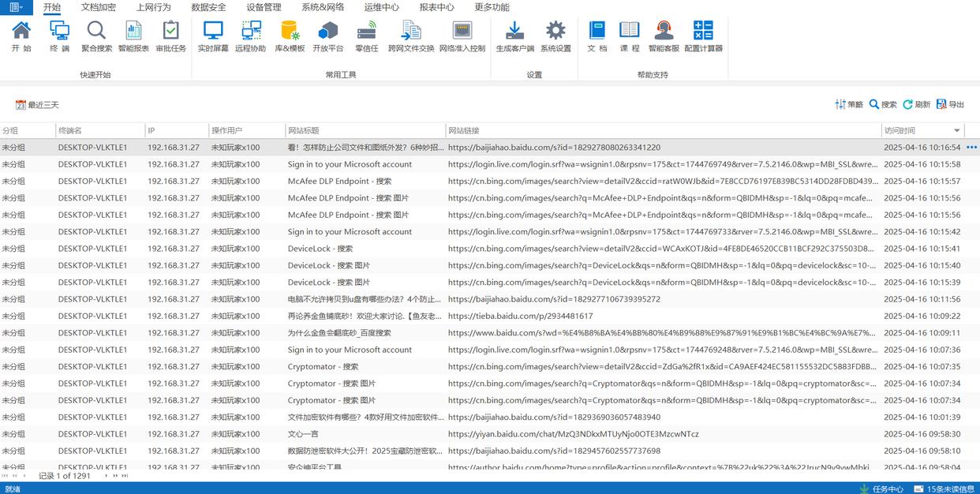This screenshot has height=494, width=980.
Task: Open 跨网文件交换 file exchange
Action: coord(411,36)
